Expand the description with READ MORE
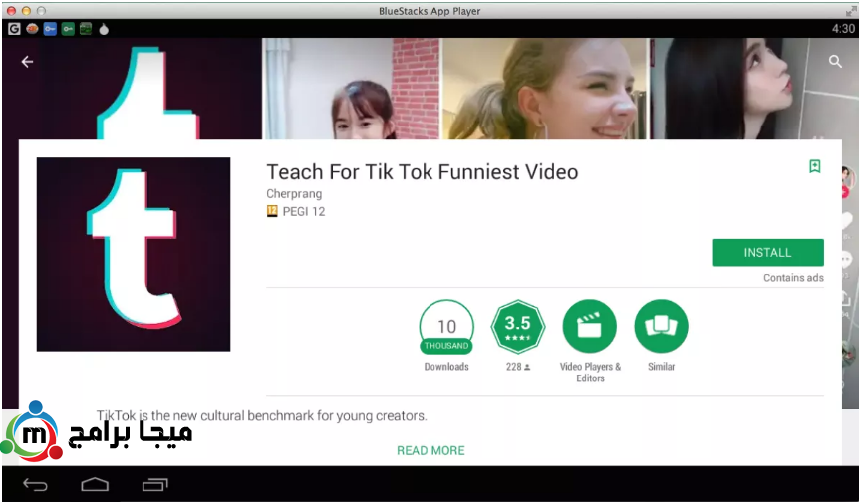The width and height of the screenshot is (860, 504). point(430,451)
